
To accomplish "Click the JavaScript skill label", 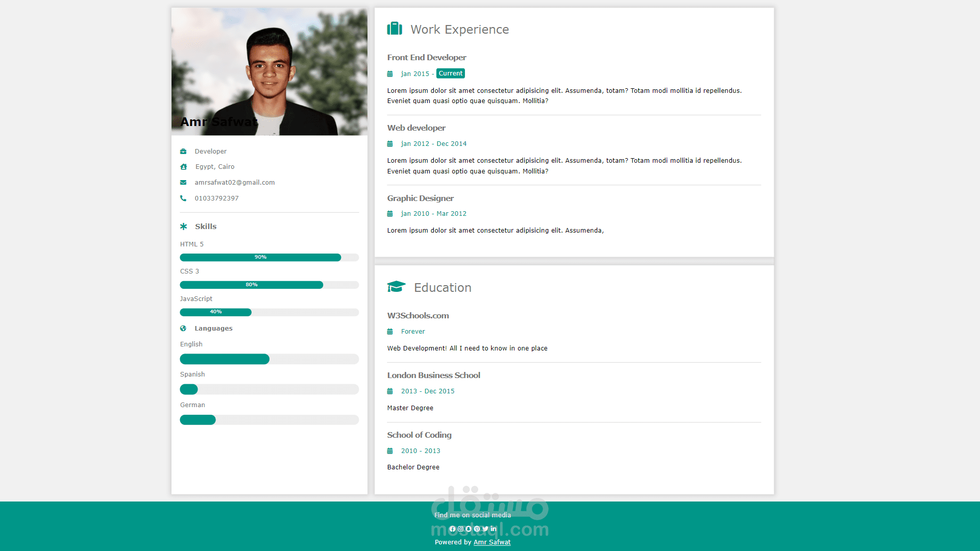I will tap(197, 299).
